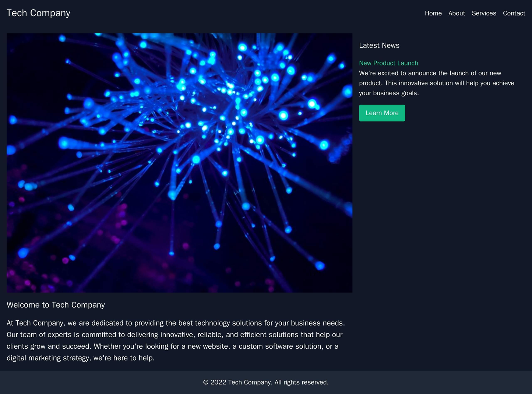Open the Contact navigation link

[514, 13]
